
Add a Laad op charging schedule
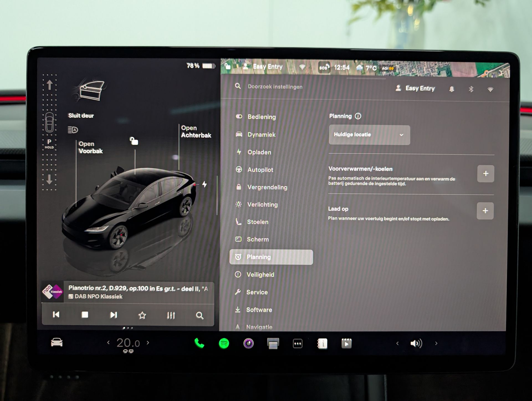click(x=485, y=211)
